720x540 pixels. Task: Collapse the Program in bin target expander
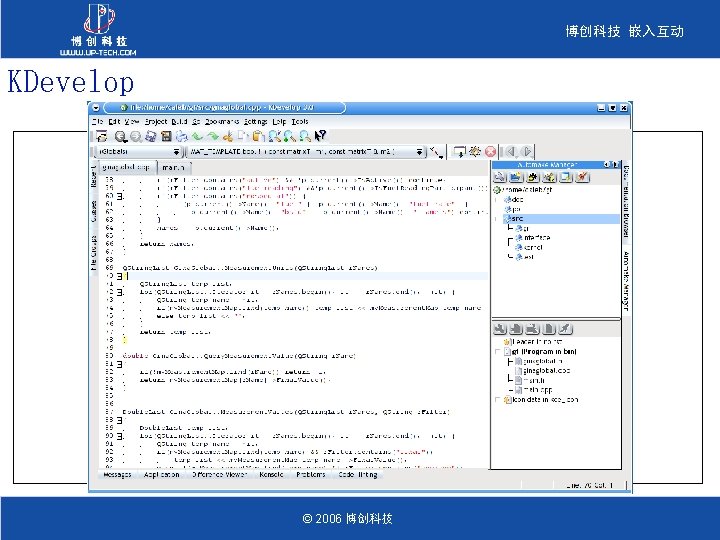click(x=497, y=352)
